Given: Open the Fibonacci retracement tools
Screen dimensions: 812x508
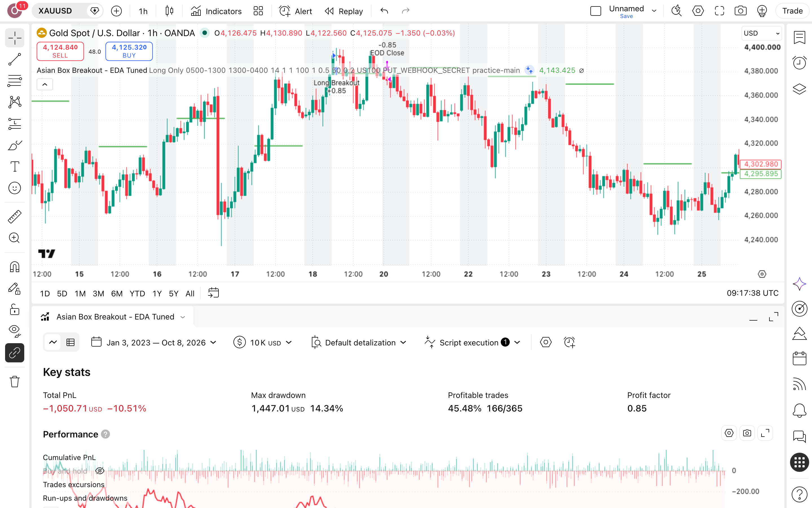Looking at the screenshot, I should pyautogui.click(x=14, y=81).
